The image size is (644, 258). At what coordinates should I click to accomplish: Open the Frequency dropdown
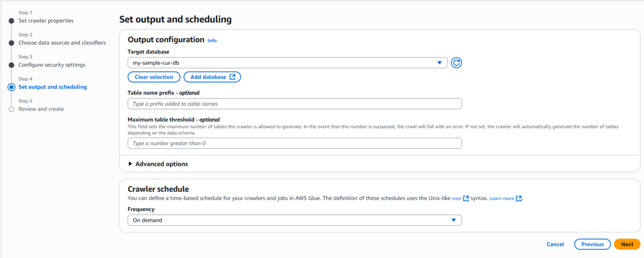click(295, 220)
